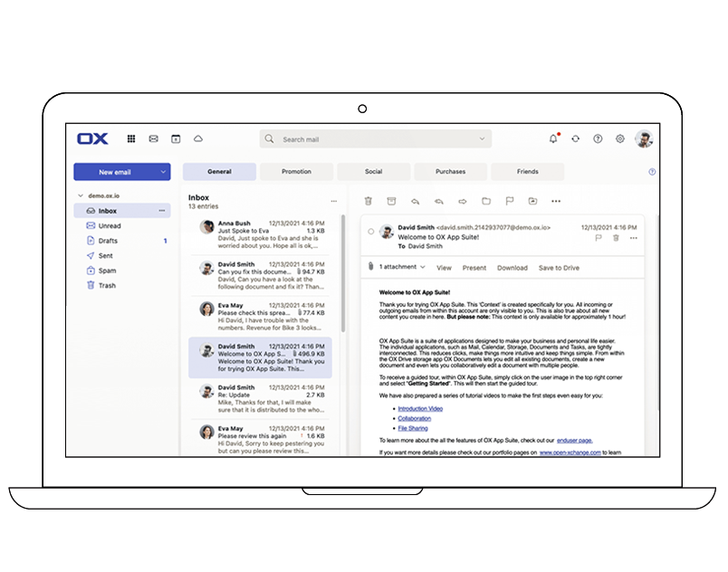The image size is (728, 572).
Task: Open the enduser page link
Action: coord(574,440)
